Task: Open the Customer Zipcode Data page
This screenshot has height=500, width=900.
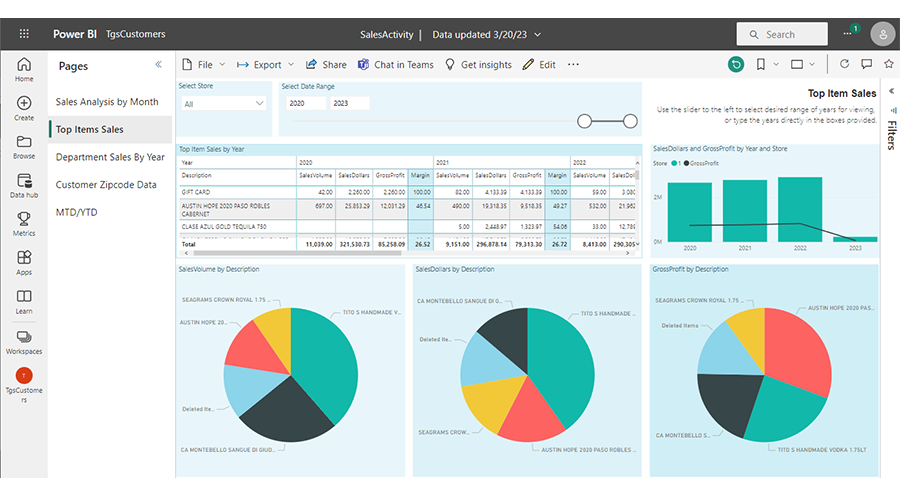Action: (x=106, y=185)
